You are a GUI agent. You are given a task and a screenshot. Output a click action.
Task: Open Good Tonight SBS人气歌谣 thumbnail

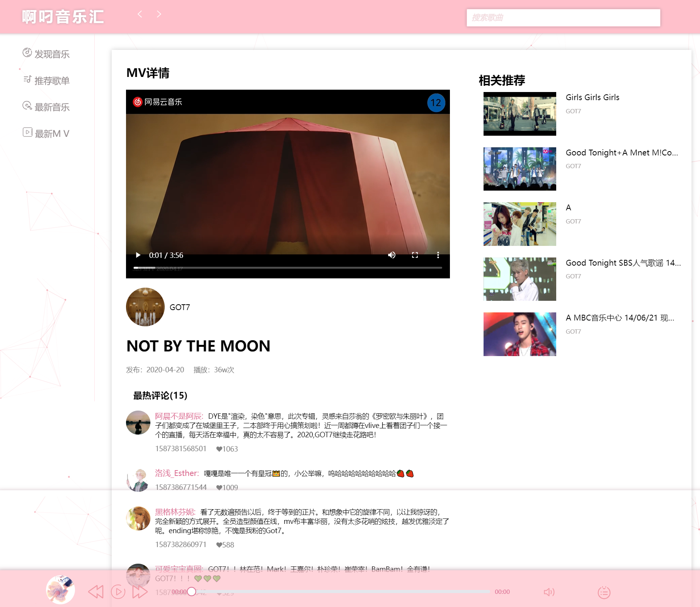(x=519, y=279)
